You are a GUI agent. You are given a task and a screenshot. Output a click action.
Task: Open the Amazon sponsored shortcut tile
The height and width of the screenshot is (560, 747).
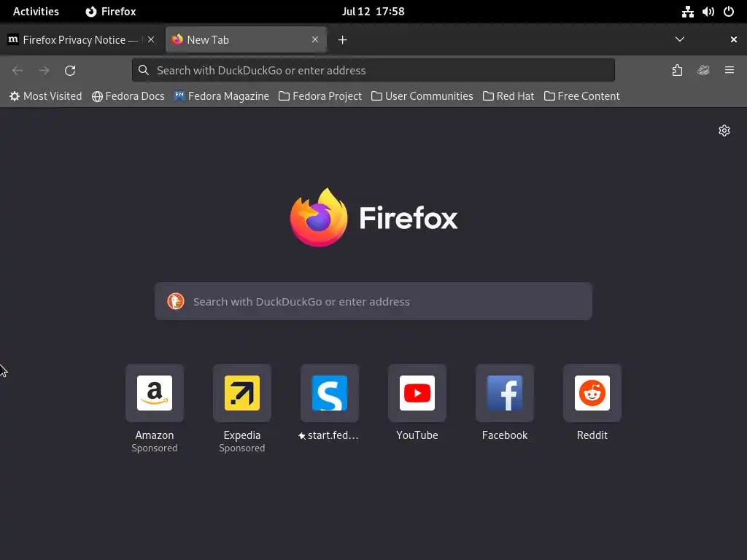pos(155,393)
